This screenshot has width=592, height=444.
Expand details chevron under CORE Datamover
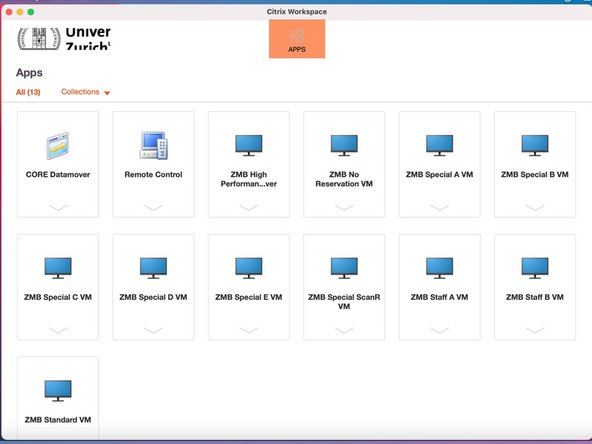click(x=58, y=207)
